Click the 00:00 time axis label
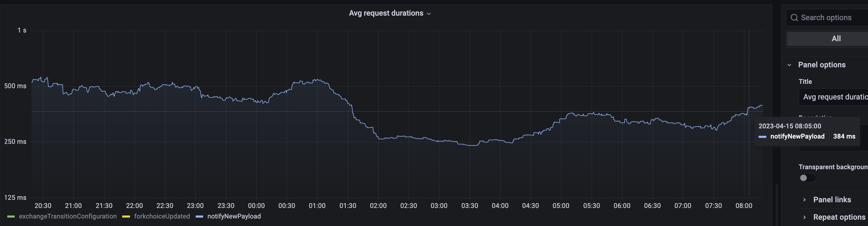868x226 pixels. click(x=256, y=206)
